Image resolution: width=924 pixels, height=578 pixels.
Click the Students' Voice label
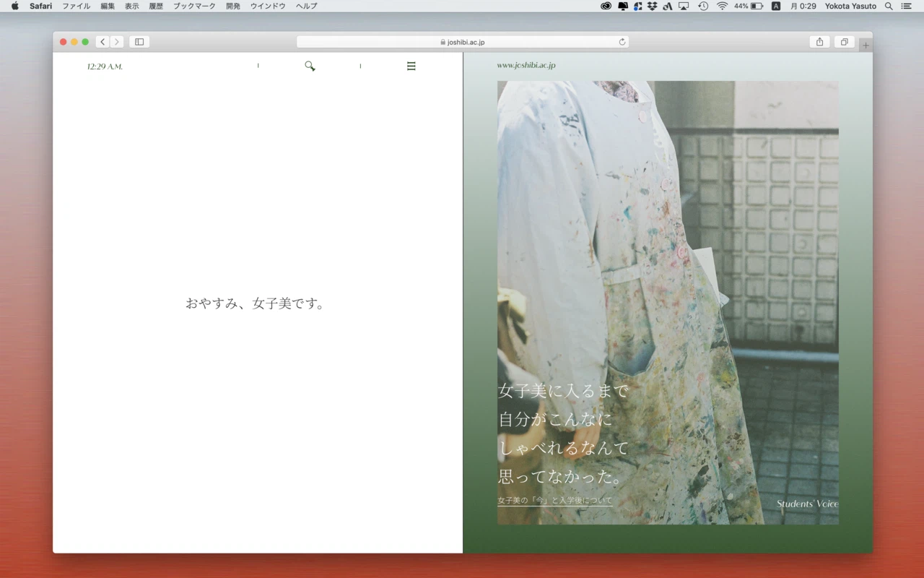point(807,504)
